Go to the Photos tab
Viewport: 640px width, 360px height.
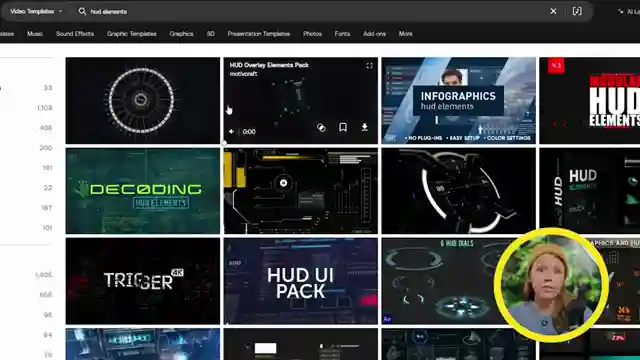pyautogui.click(x=312, y=34)
